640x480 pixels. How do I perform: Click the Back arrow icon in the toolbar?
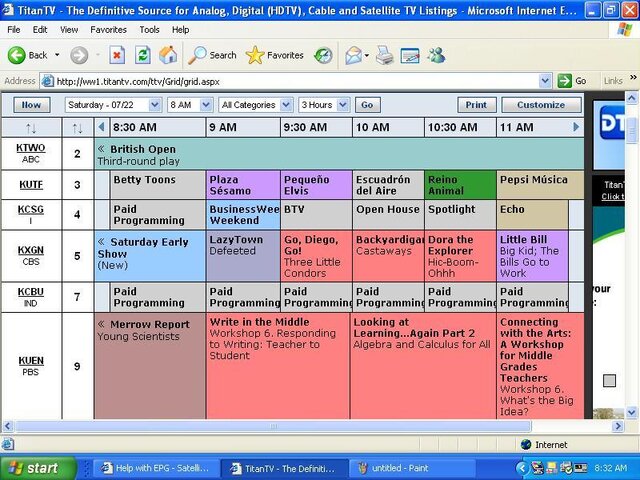click(x=17, y=55)
